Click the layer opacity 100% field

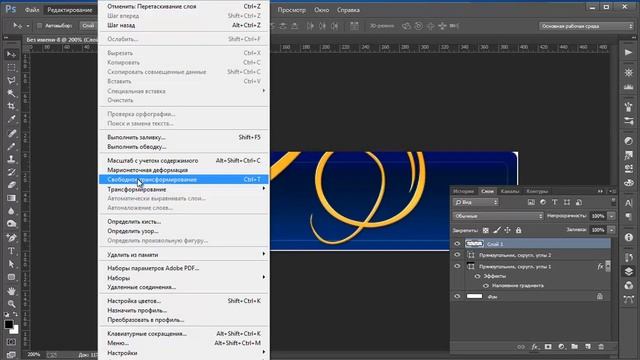598,216
